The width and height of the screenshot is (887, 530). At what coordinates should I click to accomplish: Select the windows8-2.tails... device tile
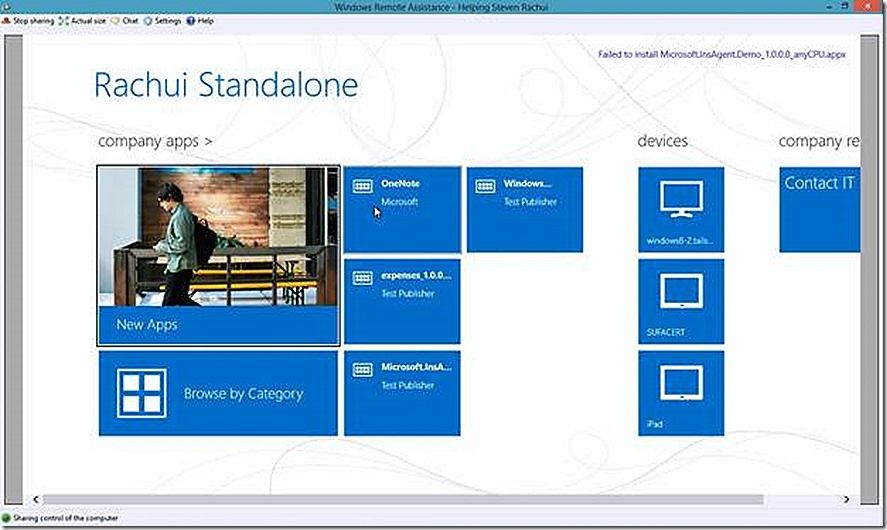point(681,209)
